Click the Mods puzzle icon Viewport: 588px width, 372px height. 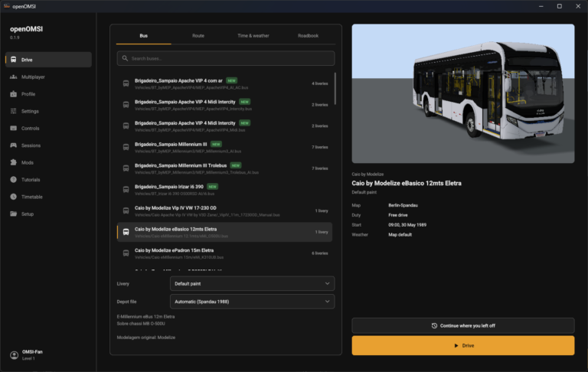pyautogui.click(x=14, y=162)
